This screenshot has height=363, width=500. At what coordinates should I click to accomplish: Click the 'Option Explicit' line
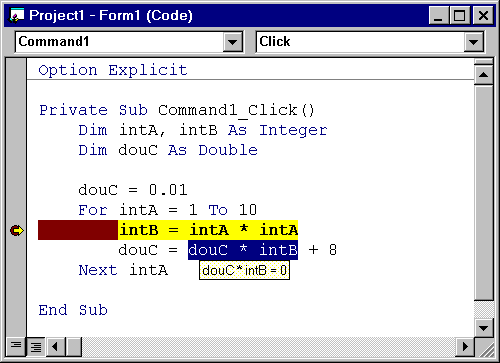113,70
